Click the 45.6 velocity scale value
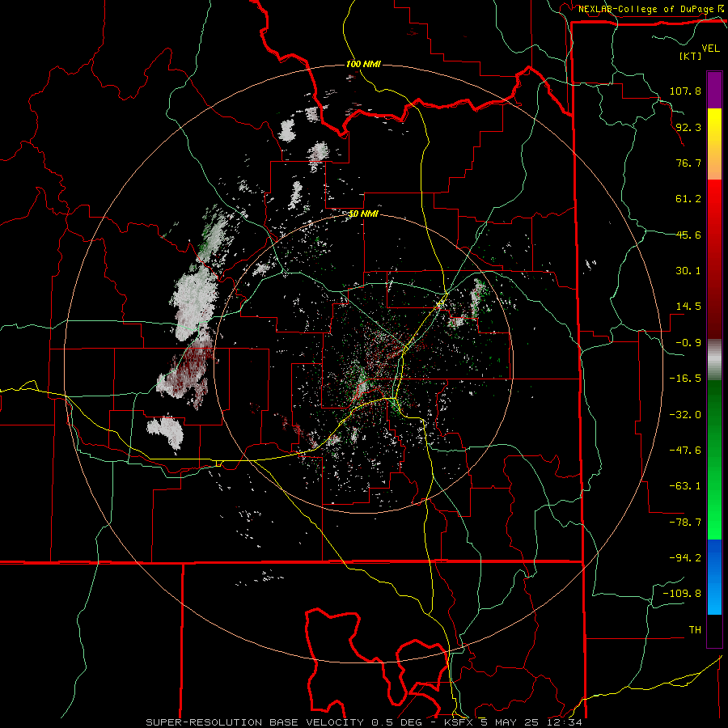 coord(688,235)
